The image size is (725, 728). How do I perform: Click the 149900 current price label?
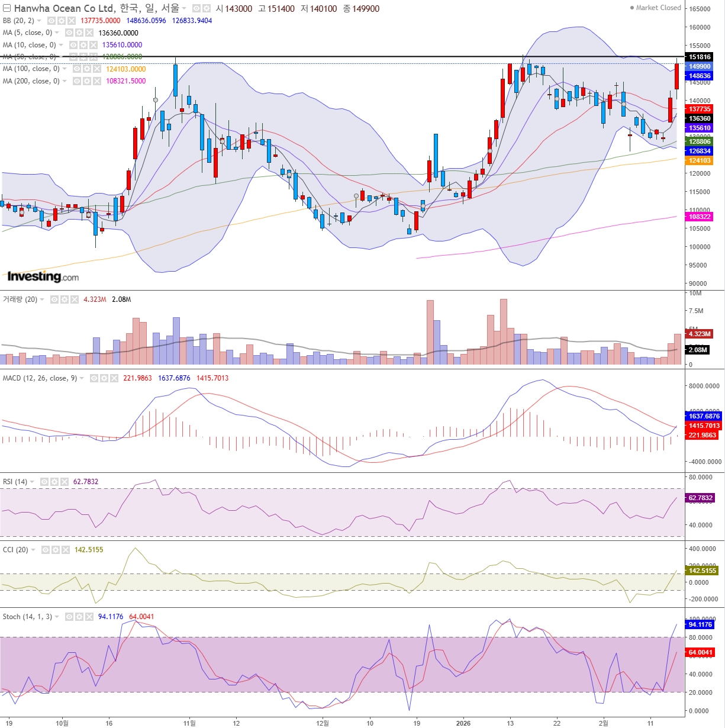[700, 66]
